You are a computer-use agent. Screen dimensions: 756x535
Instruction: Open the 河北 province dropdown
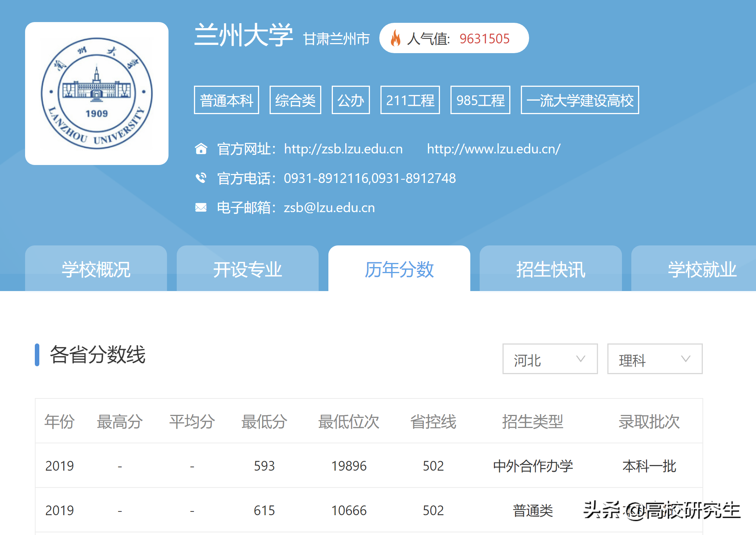click(x=550, y=359)
